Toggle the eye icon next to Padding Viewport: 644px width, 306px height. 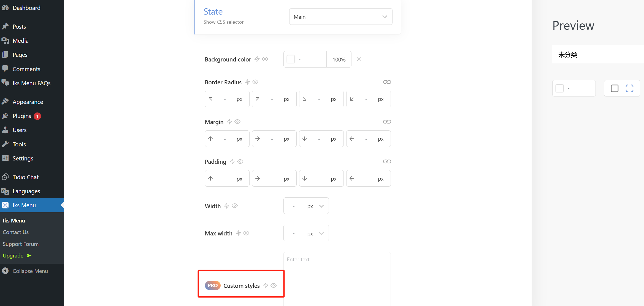(240, 162)
